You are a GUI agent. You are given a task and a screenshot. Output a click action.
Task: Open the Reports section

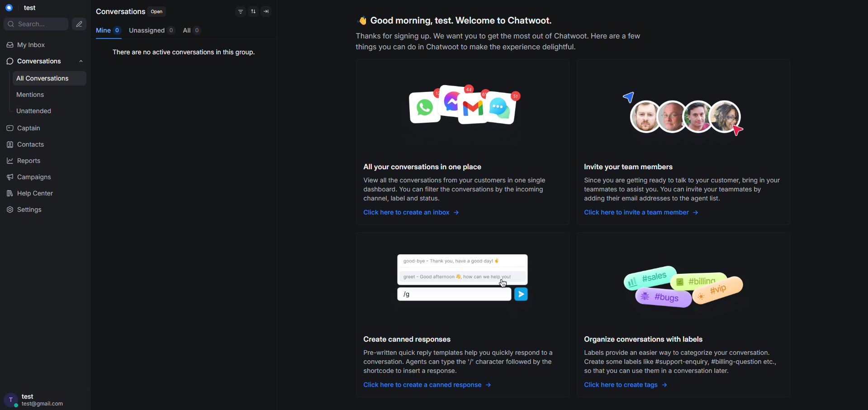point(28,161)
